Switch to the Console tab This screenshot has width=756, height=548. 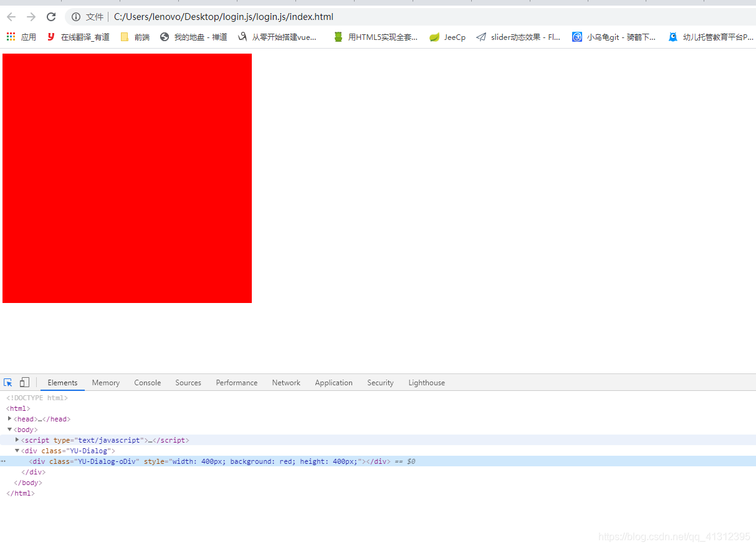coord(148,383)
